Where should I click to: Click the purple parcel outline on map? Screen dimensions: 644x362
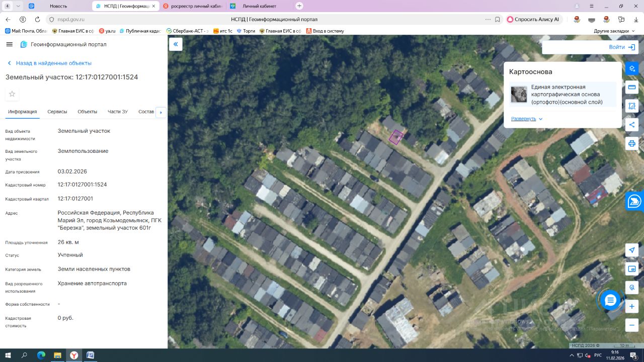396,137
